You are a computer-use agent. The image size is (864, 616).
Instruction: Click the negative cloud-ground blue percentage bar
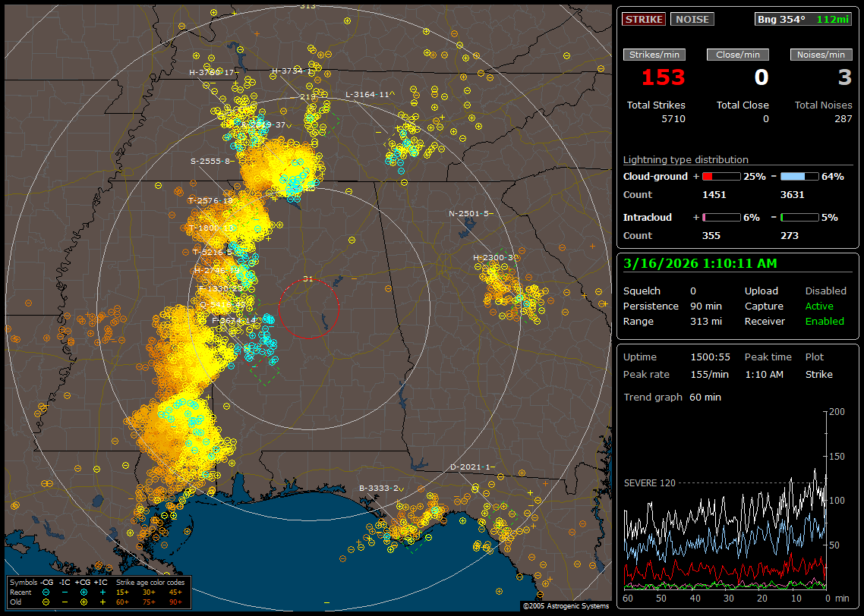(x=799, y=176)
